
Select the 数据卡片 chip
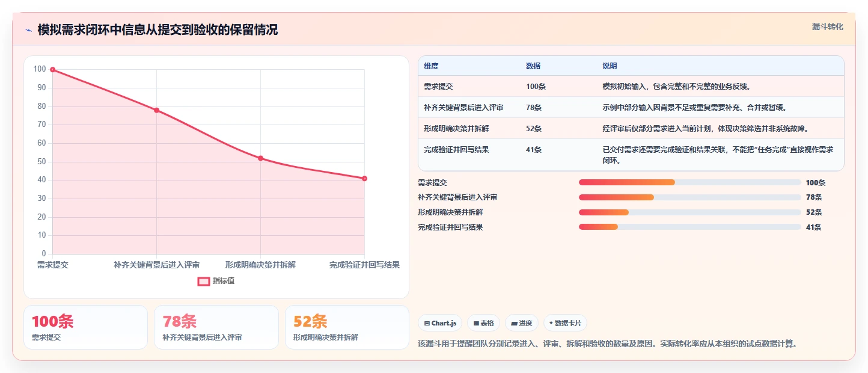point(565,323)
